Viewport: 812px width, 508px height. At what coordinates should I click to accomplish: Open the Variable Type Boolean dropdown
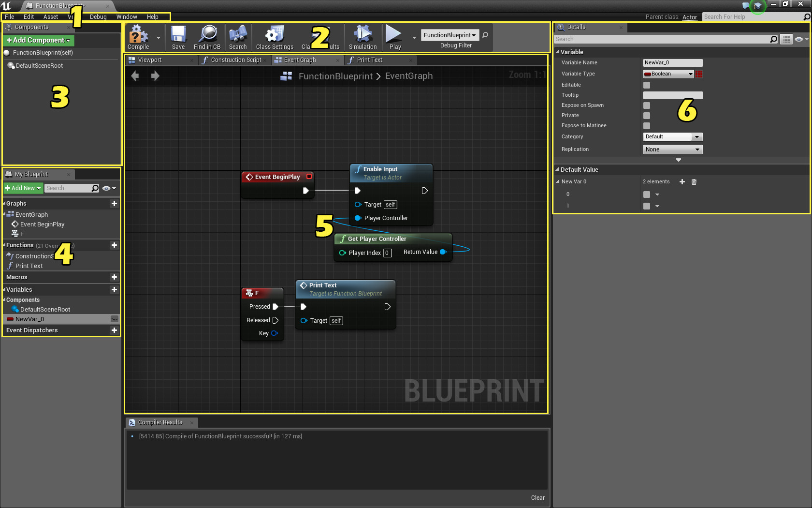pyautogui.click(x=668, y=74)
